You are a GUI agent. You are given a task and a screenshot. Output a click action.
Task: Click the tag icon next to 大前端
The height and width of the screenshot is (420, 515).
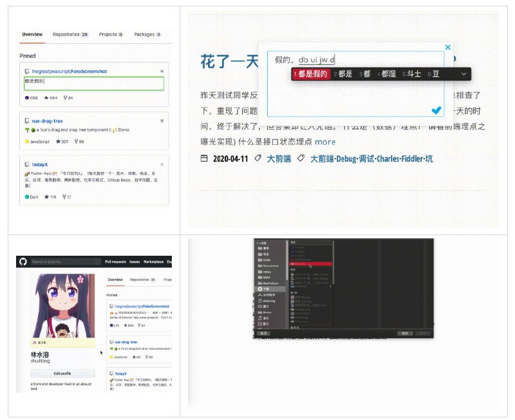[257, 157]
